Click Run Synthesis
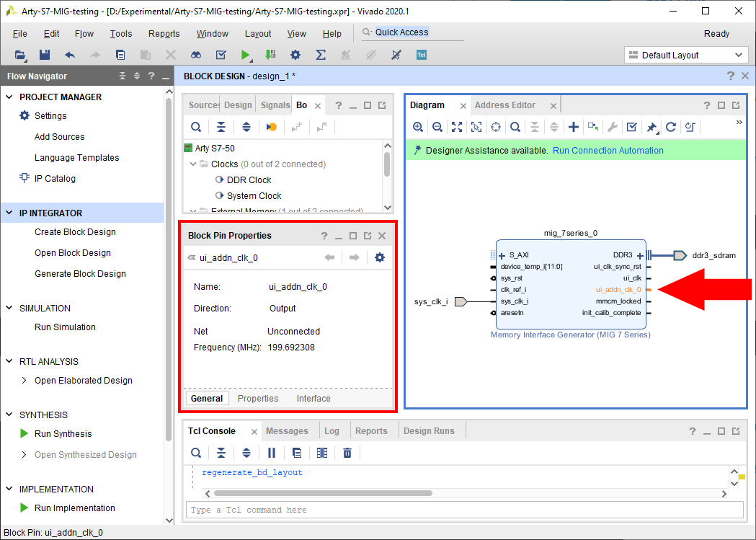756x540 pixels. pos(63,433)
